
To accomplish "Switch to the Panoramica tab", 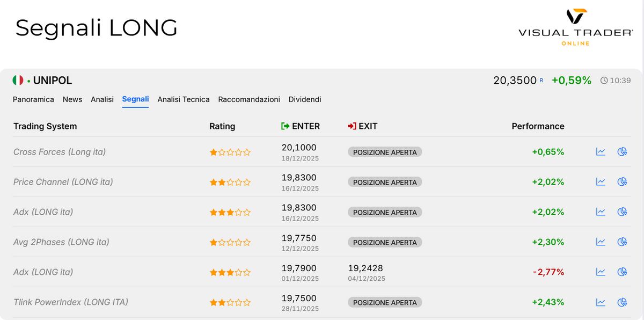I will [33, 99].
